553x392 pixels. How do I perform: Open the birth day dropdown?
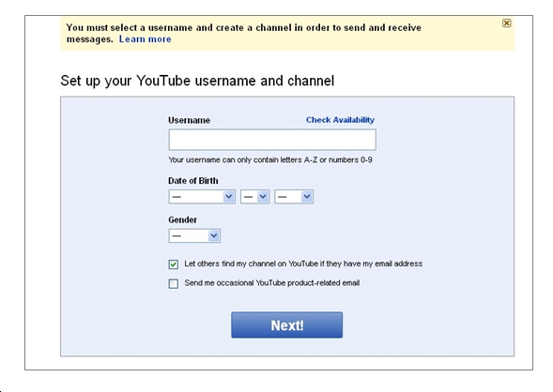[254, 197]
